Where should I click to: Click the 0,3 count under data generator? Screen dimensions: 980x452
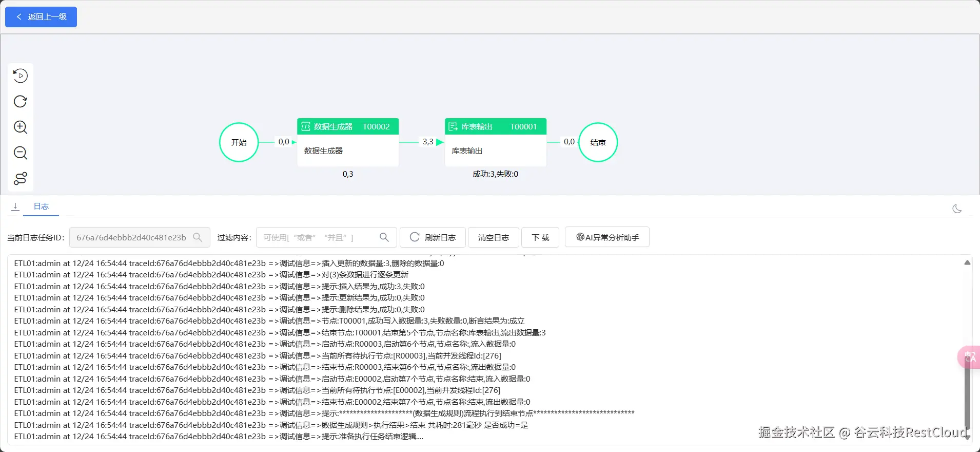pyautogui.click(x=348, y=174)
